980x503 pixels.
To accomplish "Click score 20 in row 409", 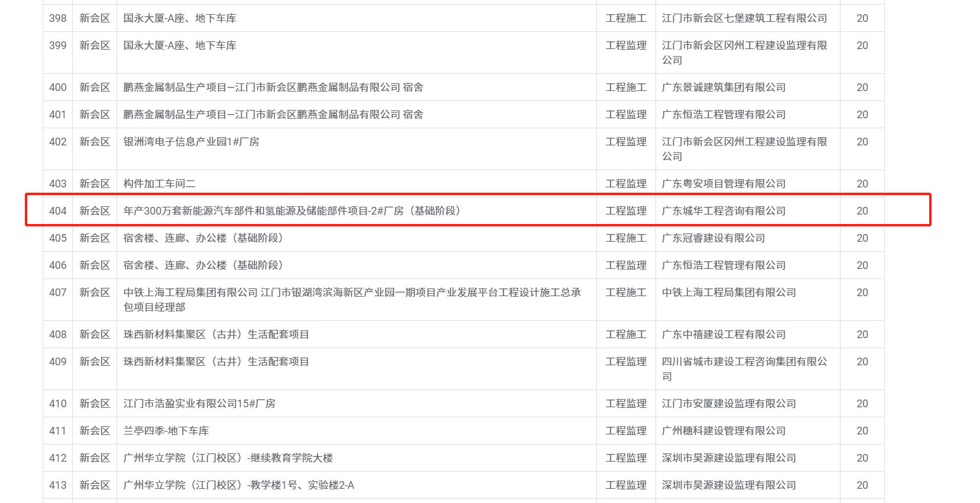I will pos(862,362).
